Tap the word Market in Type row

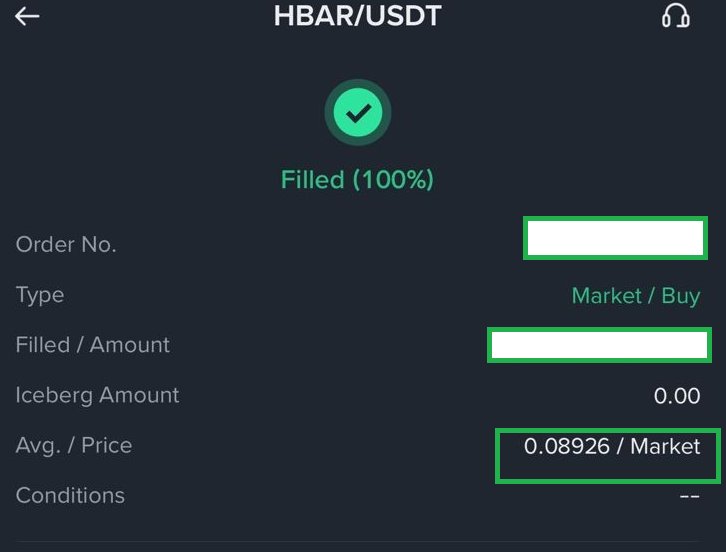606,296
